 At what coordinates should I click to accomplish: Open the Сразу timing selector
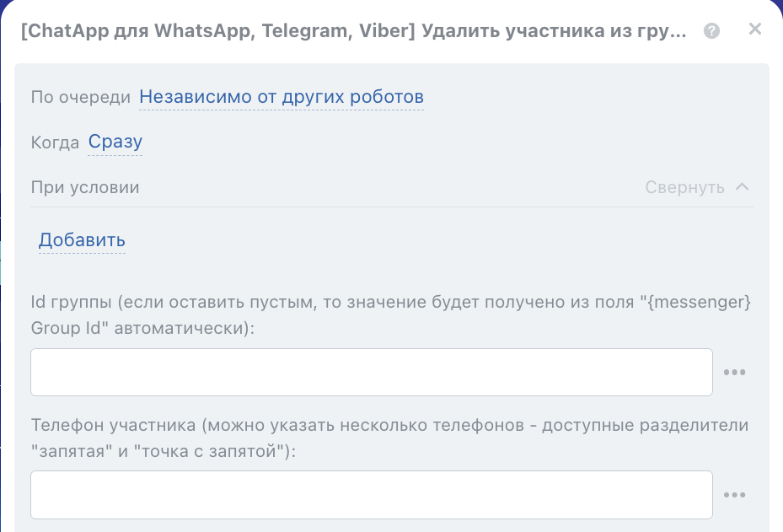(x=115, y=142)
